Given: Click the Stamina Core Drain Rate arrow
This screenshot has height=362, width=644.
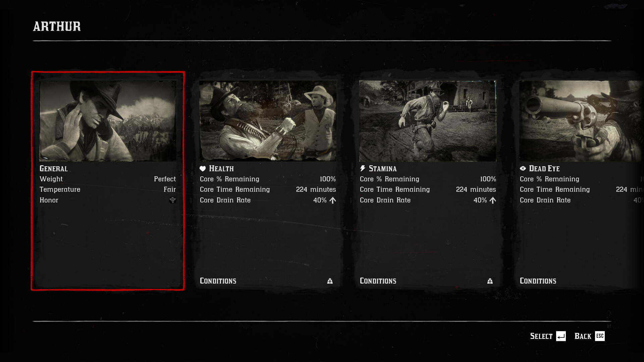Looking at the screenshot, I should pos(493,200).
